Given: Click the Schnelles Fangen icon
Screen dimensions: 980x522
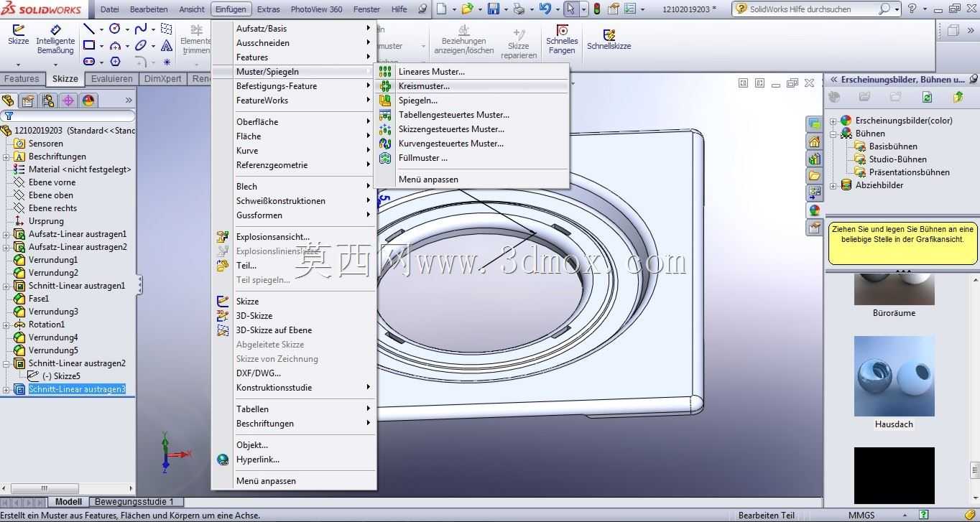Looking at the screenshot, I should 562,31.
